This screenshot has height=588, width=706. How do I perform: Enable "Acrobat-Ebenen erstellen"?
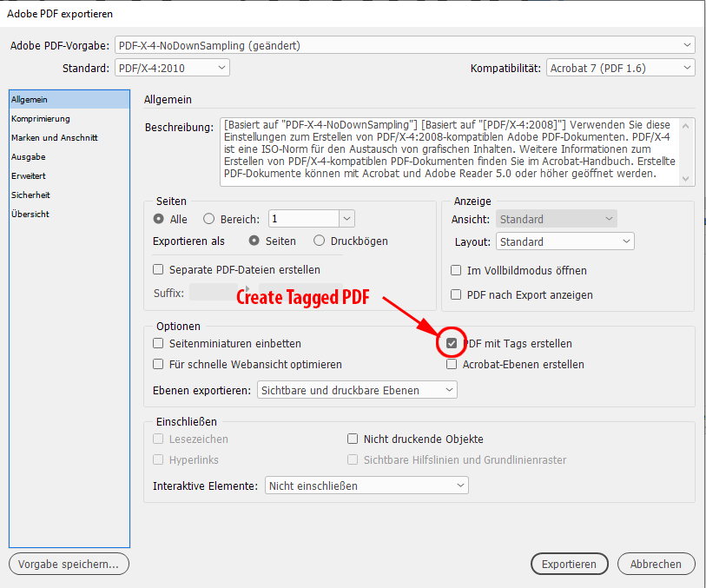coord(452,363)
